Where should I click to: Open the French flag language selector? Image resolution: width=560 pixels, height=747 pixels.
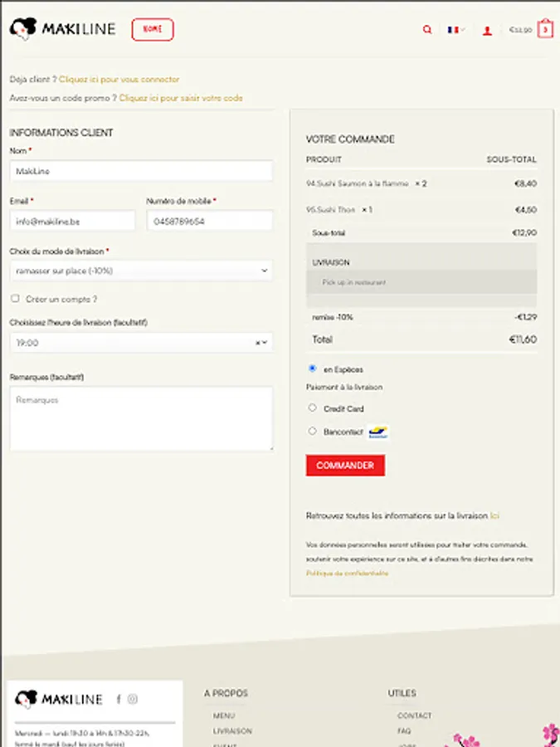(455, 30)
